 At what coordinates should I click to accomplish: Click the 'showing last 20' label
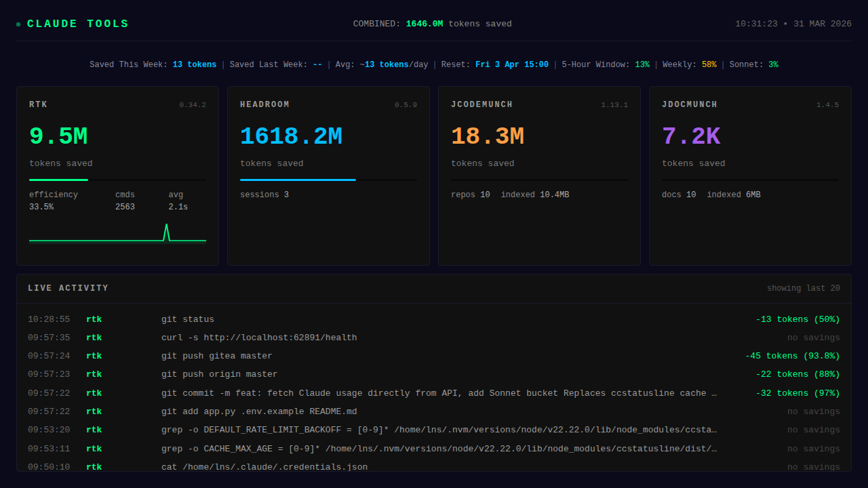[x=804, y=289]
